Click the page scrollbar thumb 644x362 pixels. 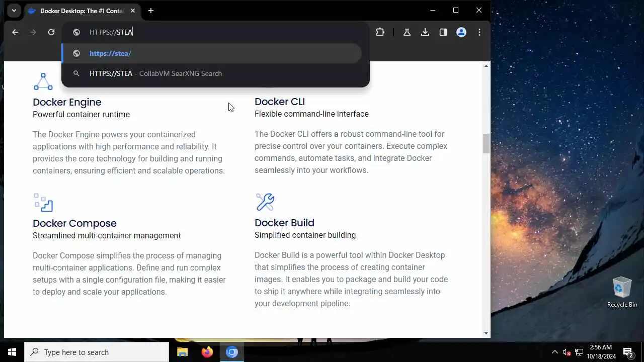486,143
